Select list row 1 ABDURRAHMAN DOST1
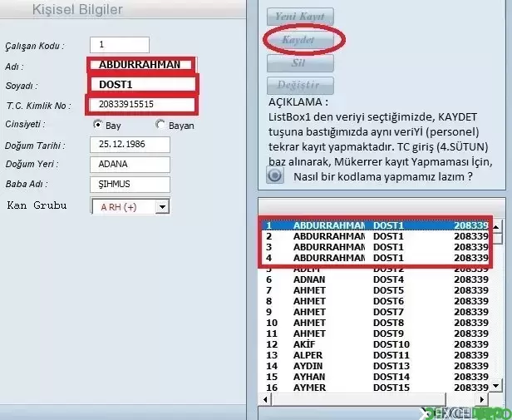This screenshot has height=420, width=512. [376, 225]
